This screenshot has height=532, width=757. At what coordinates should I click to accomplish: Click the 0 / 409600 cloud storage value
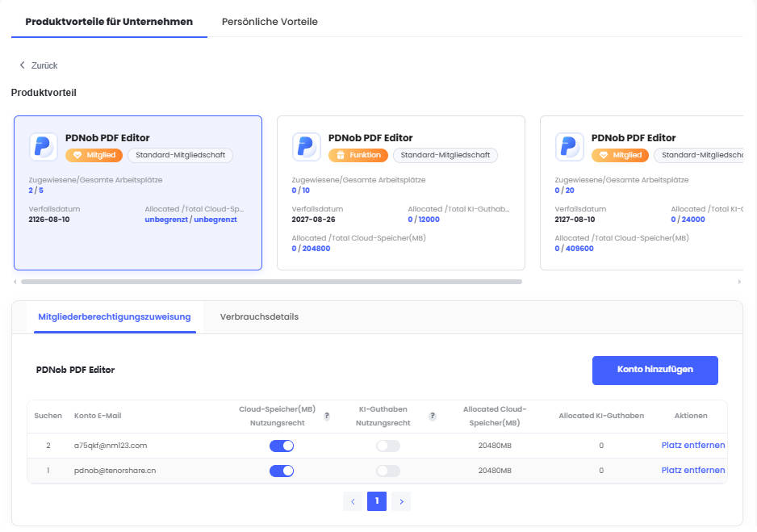[x=574, y=248]
